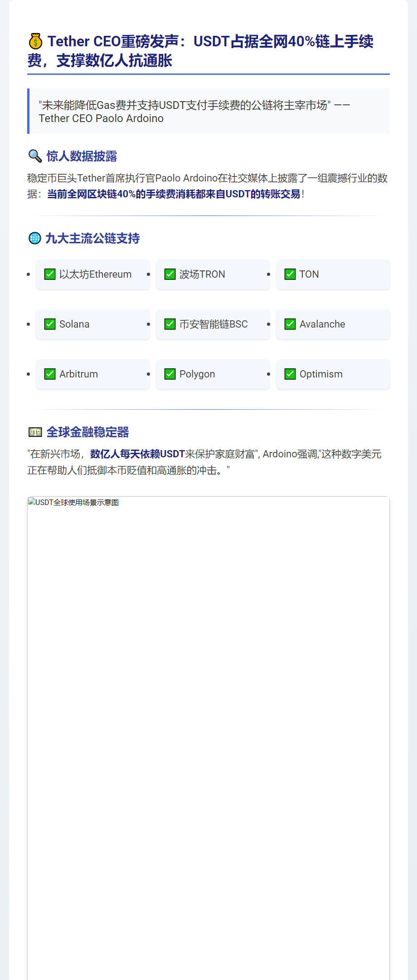This screenshot has height=980, width=417.
Task: Select the 波场TRON chain label
Action: [202, 274]
